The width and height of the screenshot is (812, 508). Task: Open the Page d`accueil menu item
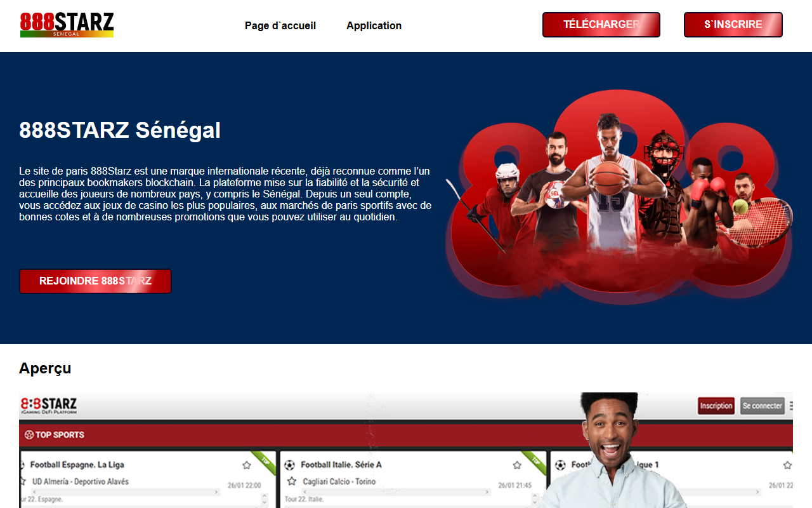pyautogui.click(x=280, y=26)
